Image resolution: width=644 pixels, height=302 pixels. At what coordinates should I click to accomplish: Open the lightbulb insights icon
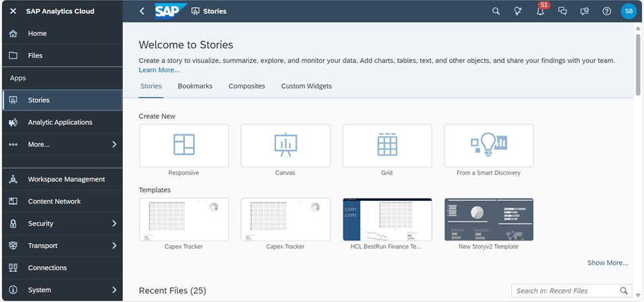pos(518,11)
